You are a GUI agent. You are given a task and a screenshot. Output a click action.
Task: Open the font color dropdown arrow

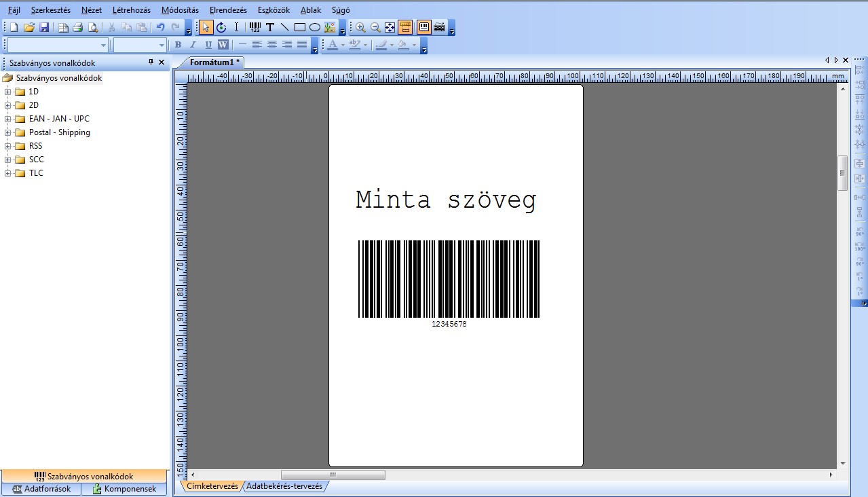click(x=343, y=45)
